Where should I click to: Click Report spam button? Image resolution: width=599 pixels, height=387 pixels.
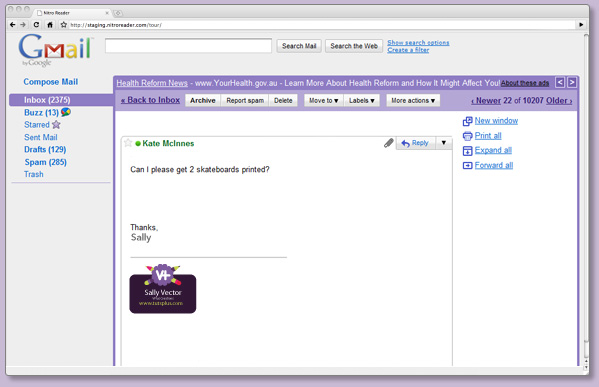[245, 100]
